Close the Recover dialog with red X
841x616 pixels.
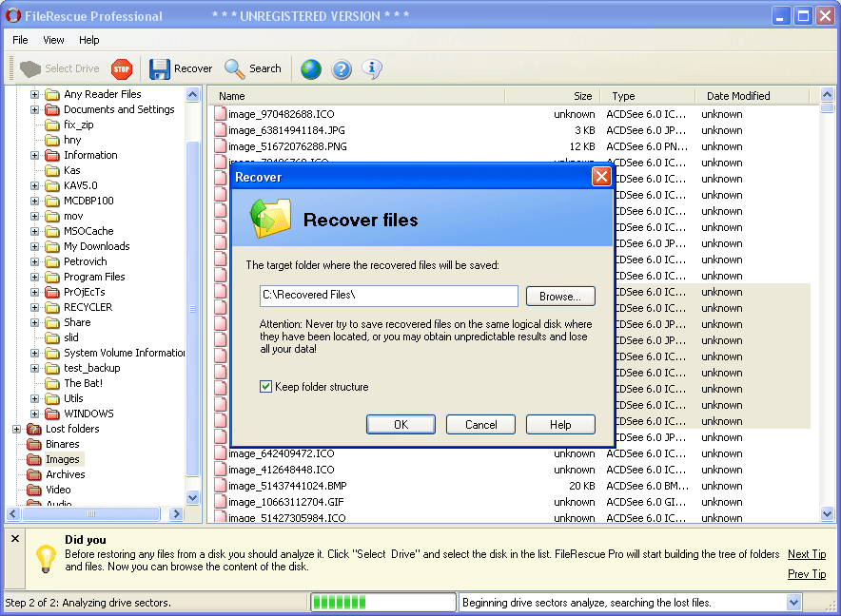[601, 177]
